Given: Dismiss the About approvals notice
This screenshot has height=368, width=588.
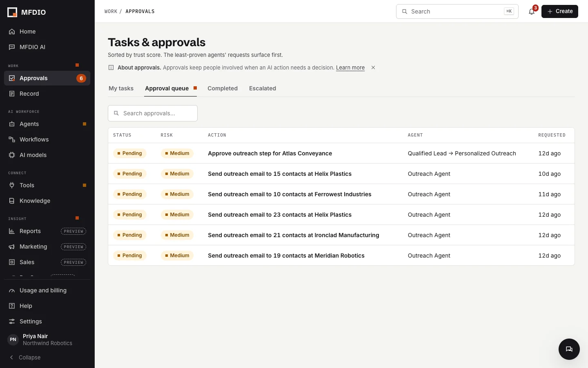Looking at the screenshot, I should click(373, 67).
